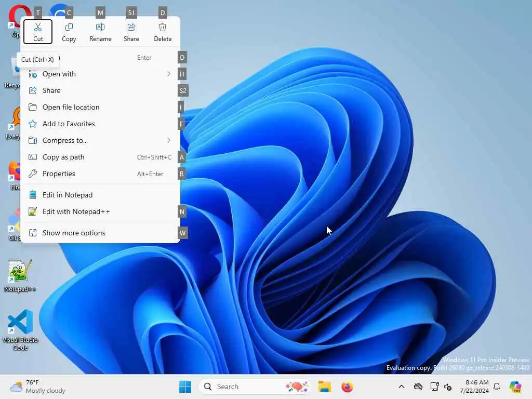Choose Open file location
The width and height of the screenshot is (532, 399).
(100, 107)
